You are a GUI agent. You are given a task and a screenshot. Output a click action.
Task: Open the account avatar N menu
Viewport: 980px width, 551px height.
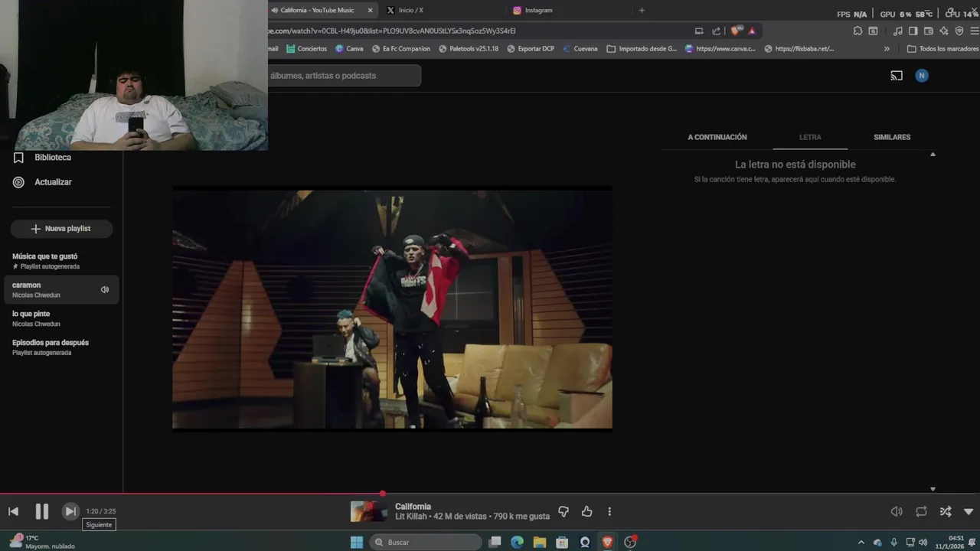tap(922, 76)
